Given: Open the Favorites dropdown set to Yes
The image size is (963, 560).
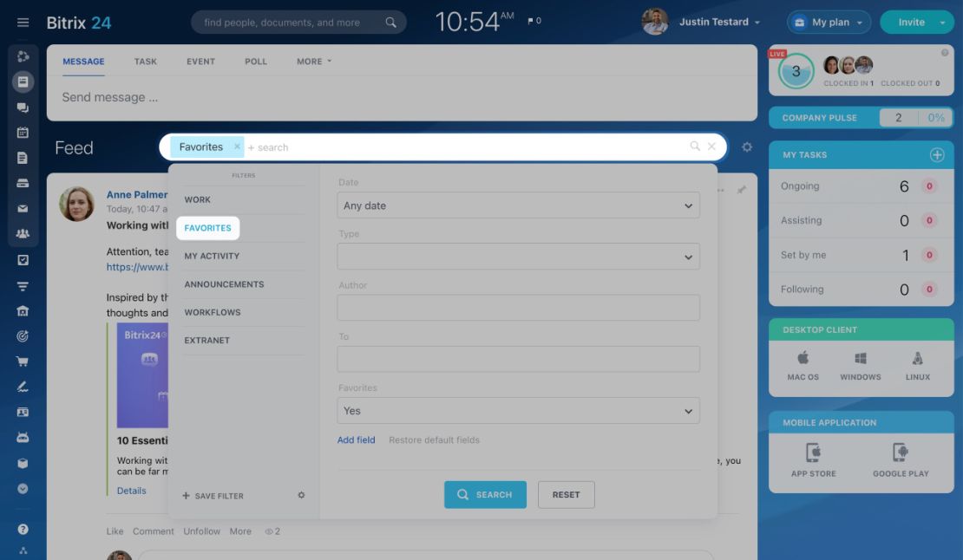Looking at the screenshot, I should [x=518, y=411].
